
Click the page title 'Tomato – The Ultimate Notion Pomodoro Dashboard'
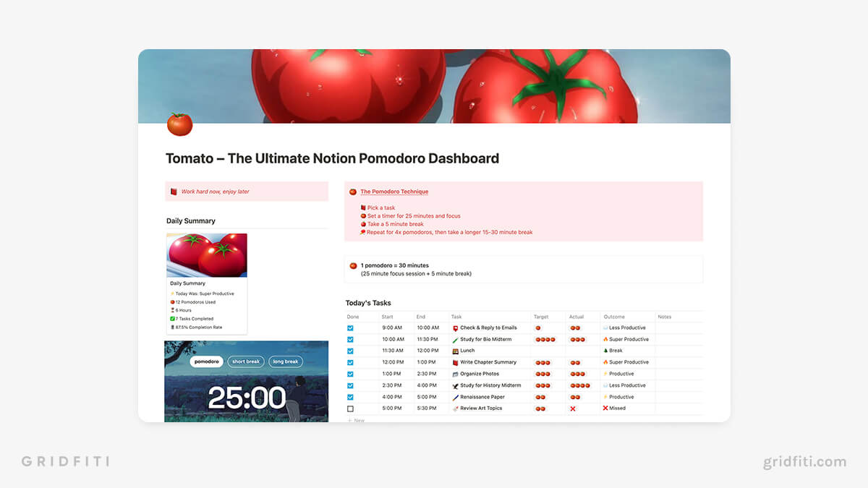click(332, 158)
